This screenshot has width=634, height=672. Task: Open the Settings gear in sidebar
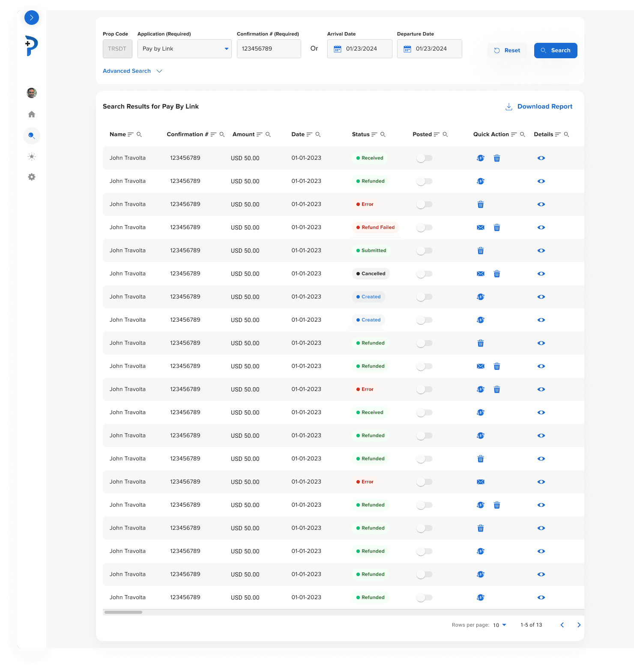coord(32,177)
